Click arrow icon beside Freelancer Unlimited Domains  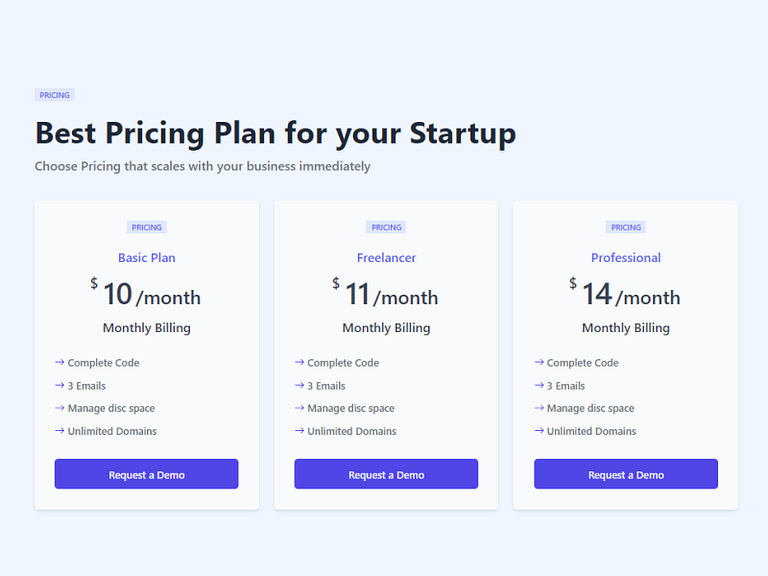(300, 431)
